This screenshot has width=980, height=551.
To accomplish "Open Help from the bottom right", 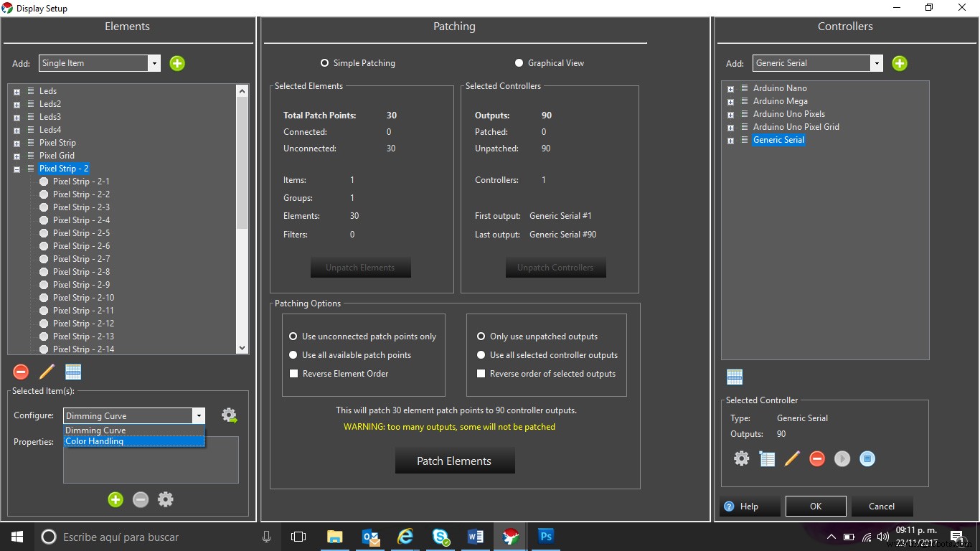I will coord(748,506).
